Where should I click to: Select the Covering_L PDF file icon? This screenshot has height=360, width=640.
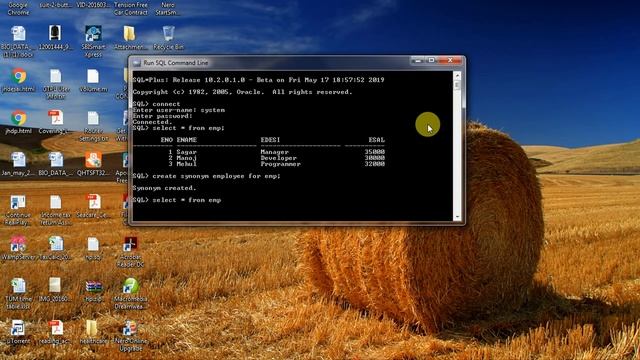tap(55, 122)
